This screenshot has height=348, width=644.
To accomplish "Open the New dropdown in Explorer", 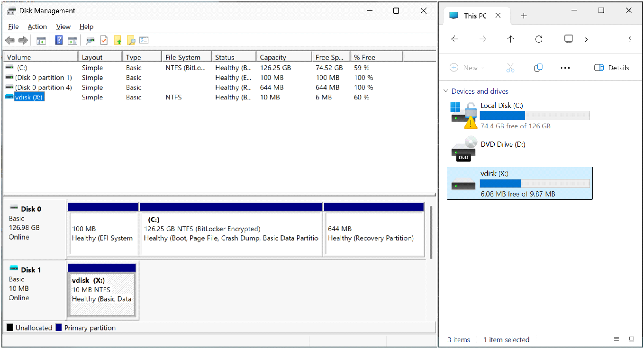I will [x=467, y=68].
